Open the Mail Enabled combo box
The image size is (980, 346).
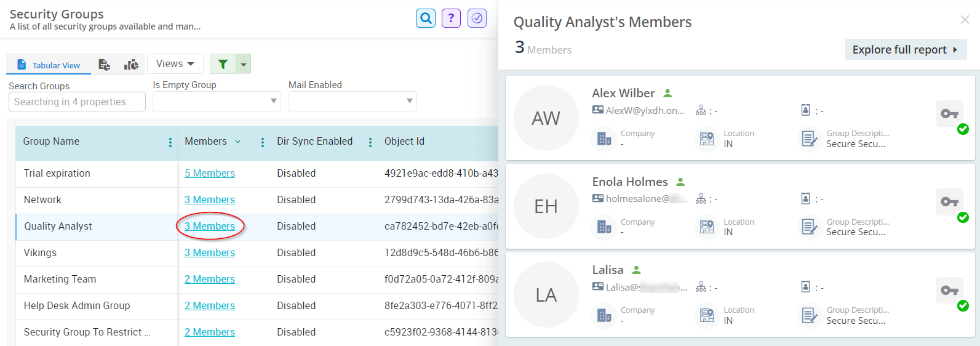click(353, 101)
